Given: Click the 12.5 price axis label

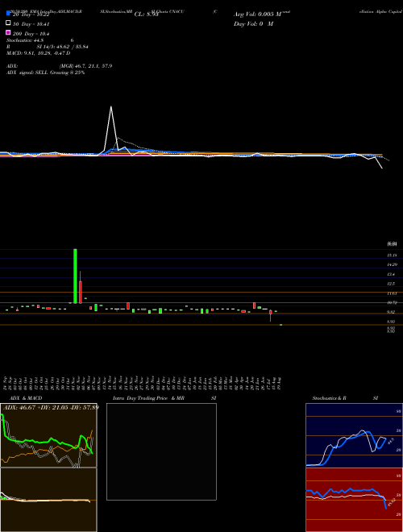Looking at the screenshot, I should pyautogui.click(x=392, y=284).
